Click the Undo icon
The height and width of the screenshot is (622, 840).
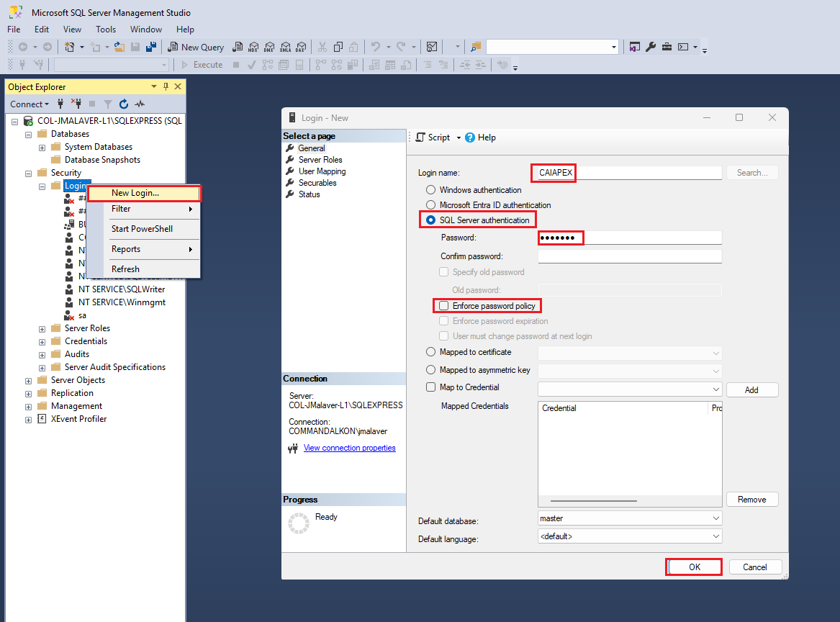point(376,47)
